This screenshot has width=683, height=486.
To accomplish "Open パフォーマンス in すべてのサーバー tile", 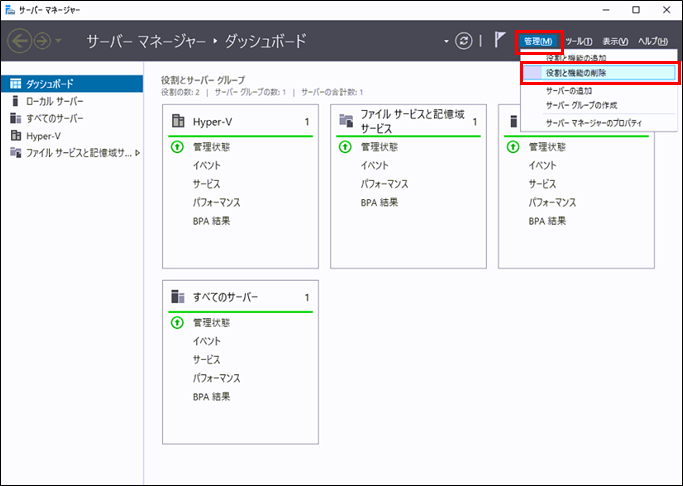I will 216,378.
